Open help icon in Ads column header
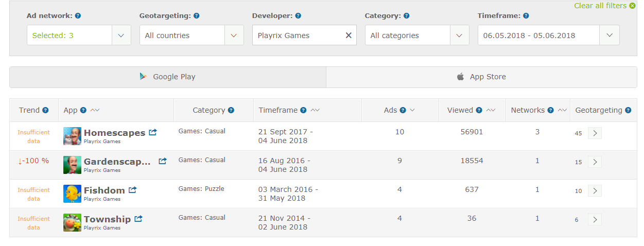 (403, 110)
